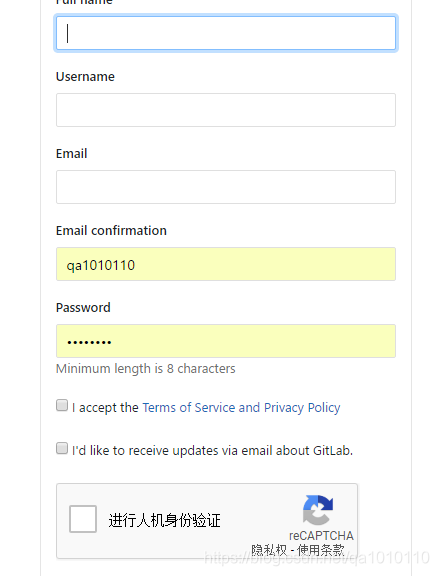439x576 pixels.
Task: Enable the GitLab email updates checkbox
Action: click(x=62, y=448)
